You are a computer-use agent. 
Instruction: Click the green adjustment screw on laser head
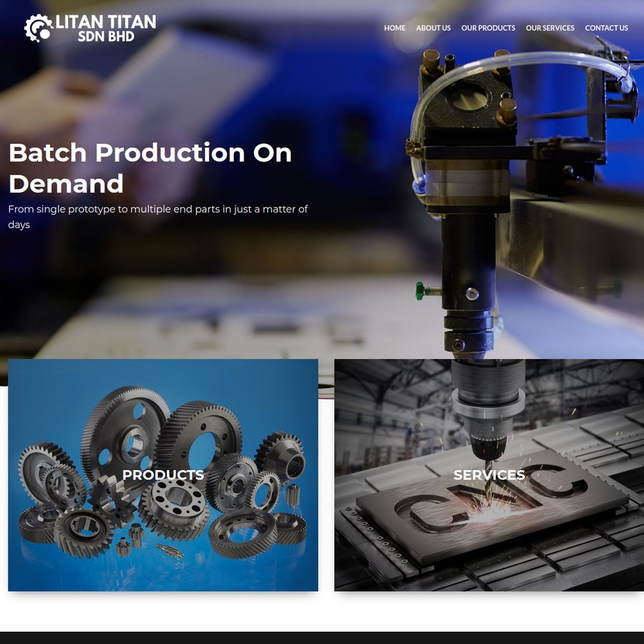(x=428, y=291)
